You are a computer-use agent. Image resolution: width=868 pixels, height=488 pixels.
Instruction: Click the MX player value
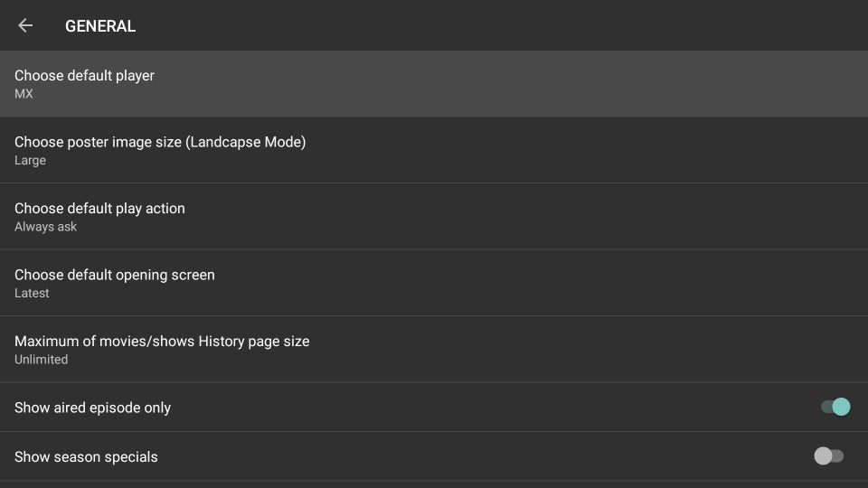(x=24, y=94)
